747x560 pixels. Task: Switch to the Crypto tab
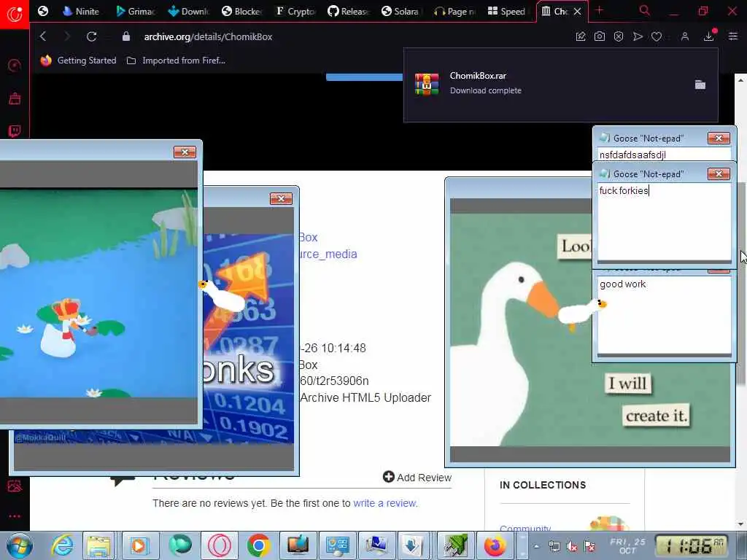(x=295, y=12)
